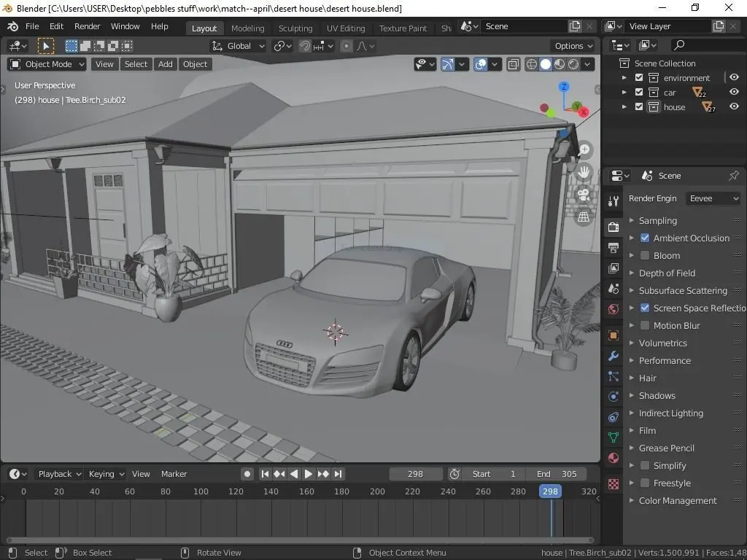Toggle the snapping magnet icon

point(304,46)
